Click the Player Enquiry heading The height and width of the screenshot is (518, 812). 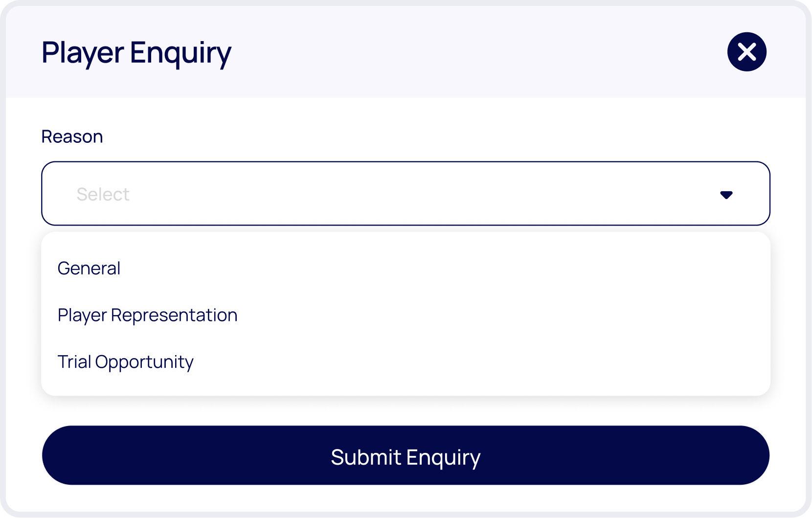coord(136,53)
